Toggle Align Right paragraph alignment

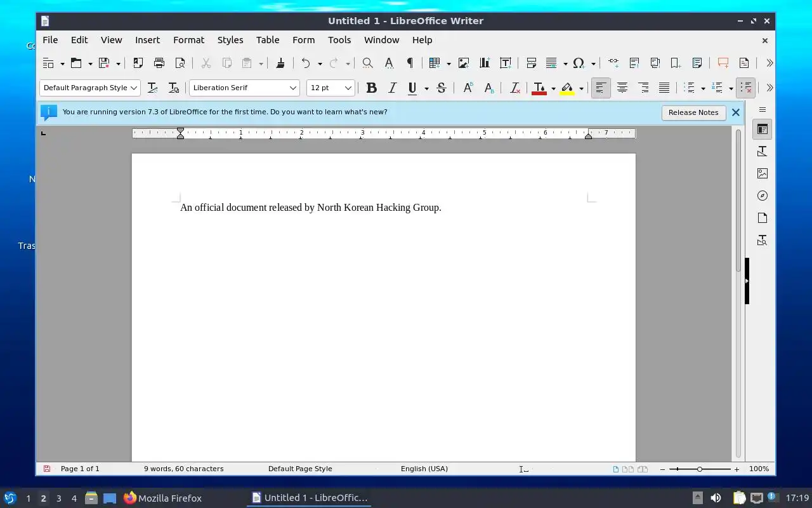click(x=643, y=88)
